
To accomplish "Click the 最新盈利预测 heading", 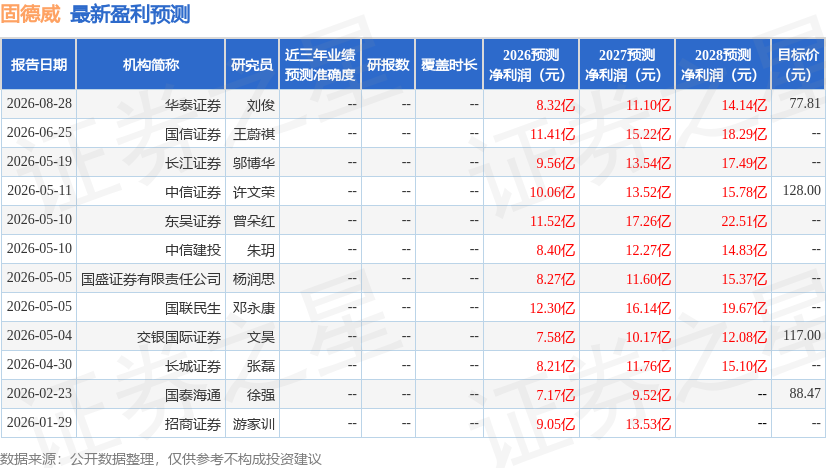I will pyautogui.click(x=130, y=14).
